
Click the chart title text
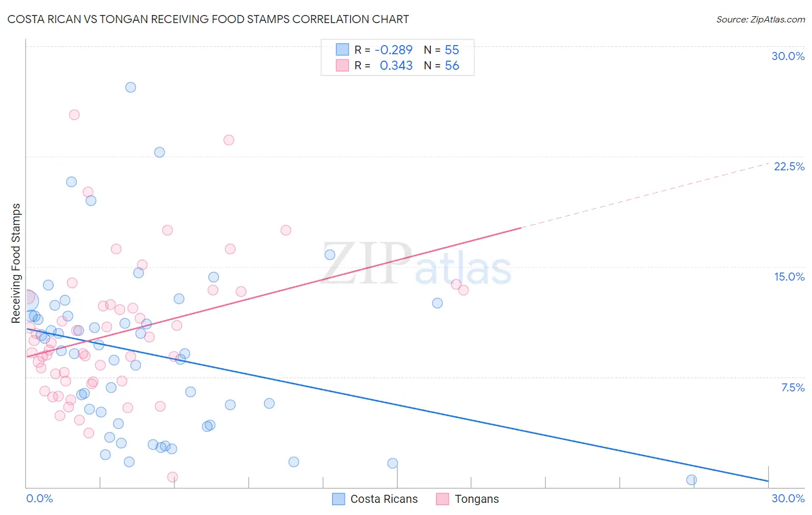(x=208, y=20)
